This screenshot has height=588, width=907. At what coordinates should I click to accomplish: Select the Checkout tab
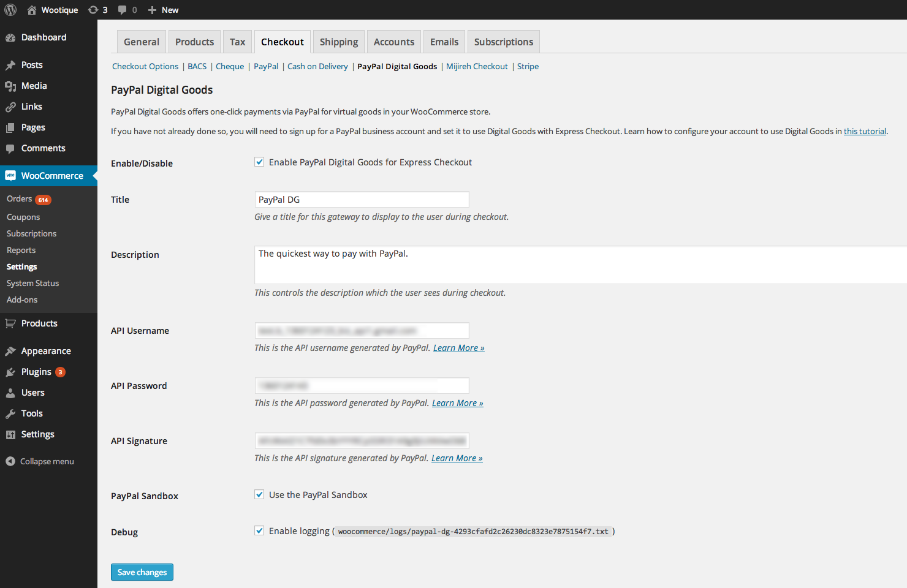pyautogui.click(x=283, y=42)
